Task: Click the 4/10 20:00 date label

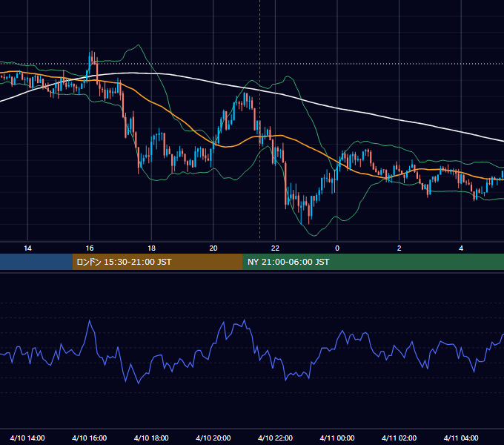Action: click(213, 438)
